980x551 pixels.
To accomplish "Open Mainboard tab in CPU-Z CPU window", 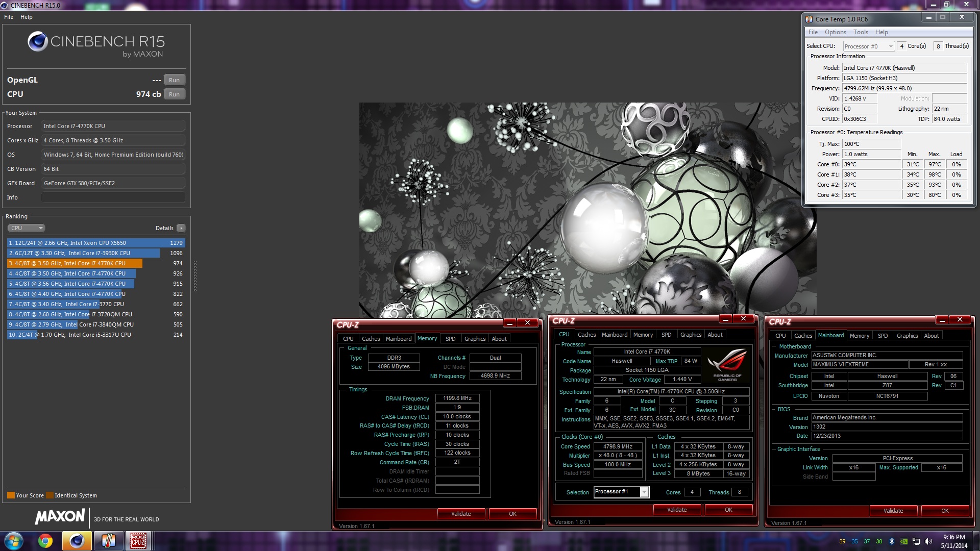I will [x=615, y=335].
